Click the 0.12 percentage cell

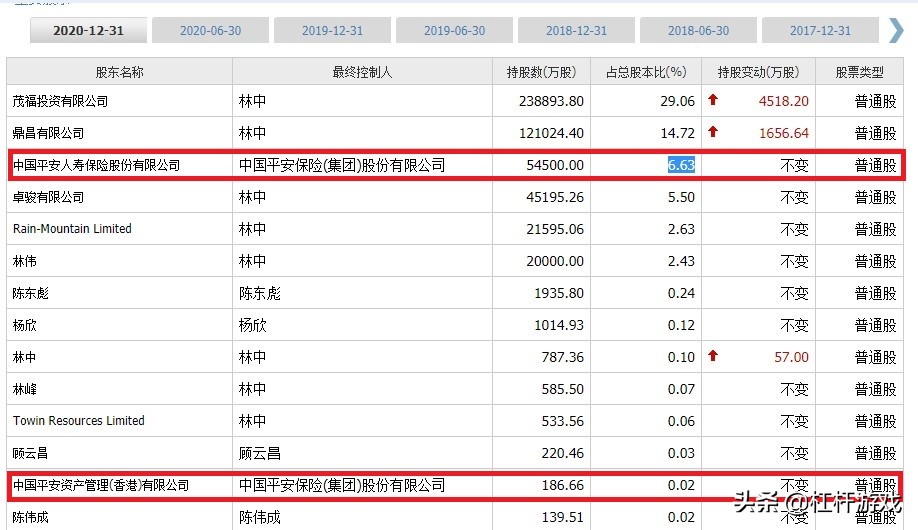coord(681,325)
